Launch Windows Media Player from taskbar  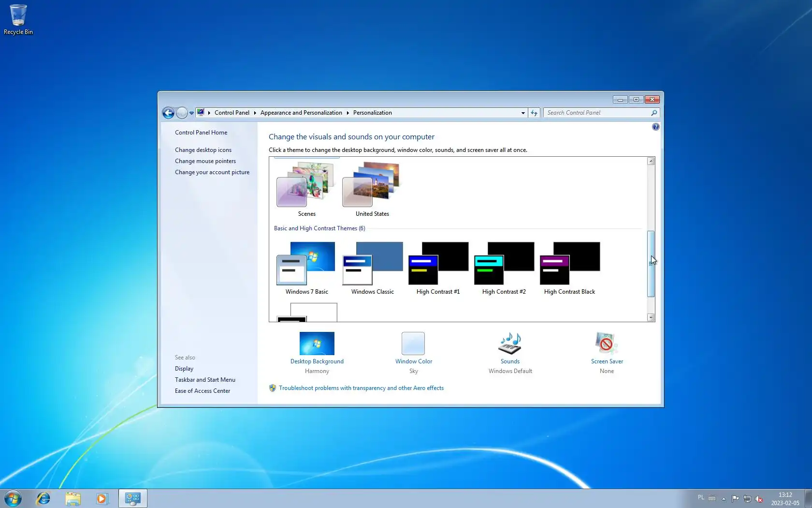pos(102,498)
